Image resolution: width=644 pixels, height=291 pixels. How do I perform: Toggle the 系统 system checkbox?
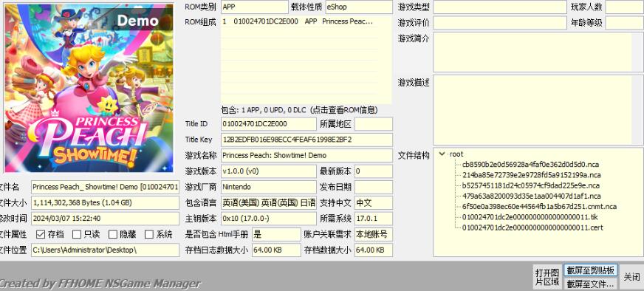(149, 234)
